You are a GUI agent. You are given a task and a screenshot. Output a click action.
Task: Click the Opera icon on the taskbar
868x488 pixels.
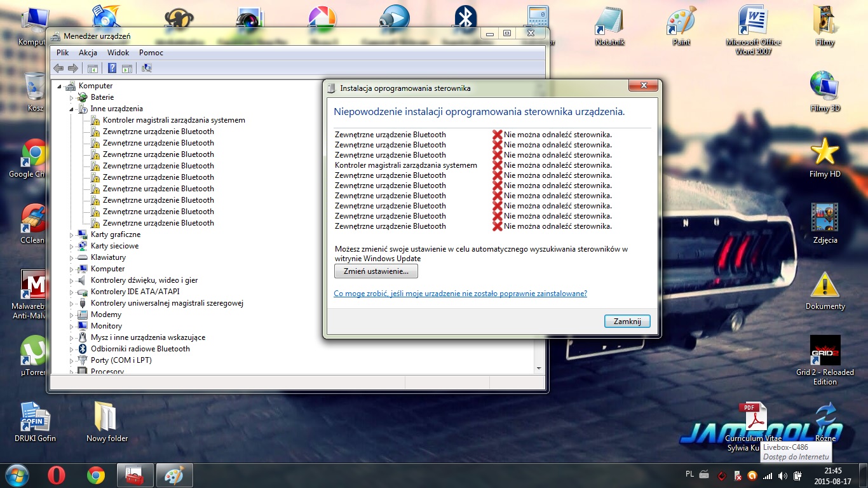tap(57, 475)
